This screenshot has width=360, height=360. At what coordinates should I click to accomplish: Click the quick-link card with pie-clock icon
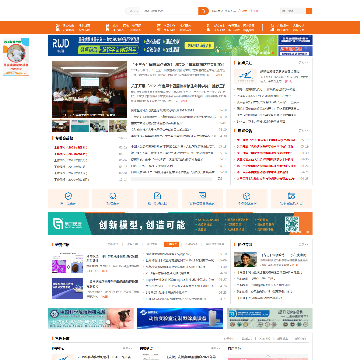pyautogui.click(x=247, y=199)
